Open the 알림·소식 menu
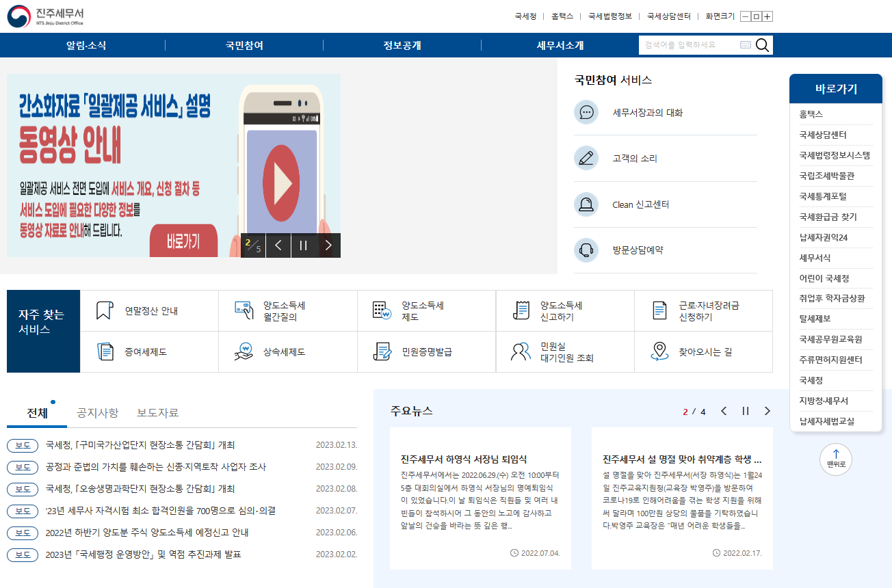The height and width of the screenshot is (588, 892). tap(86, 46)
